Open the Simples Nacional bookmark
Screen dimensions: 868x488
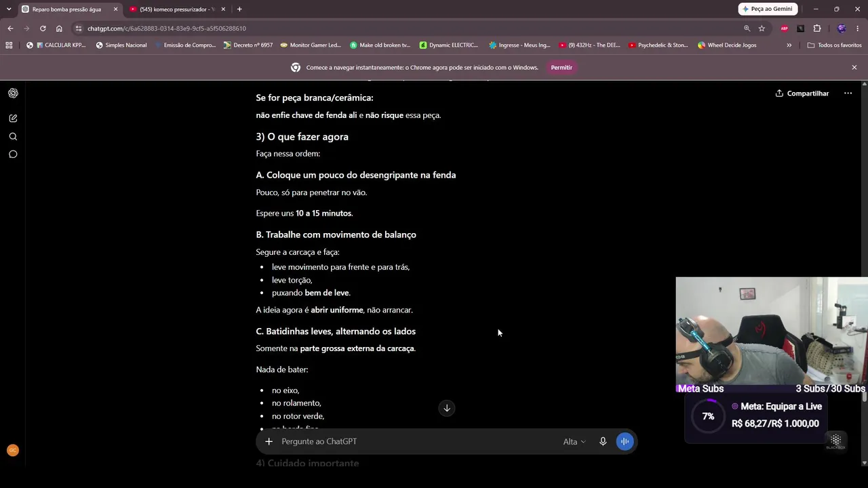pos(121,45)
